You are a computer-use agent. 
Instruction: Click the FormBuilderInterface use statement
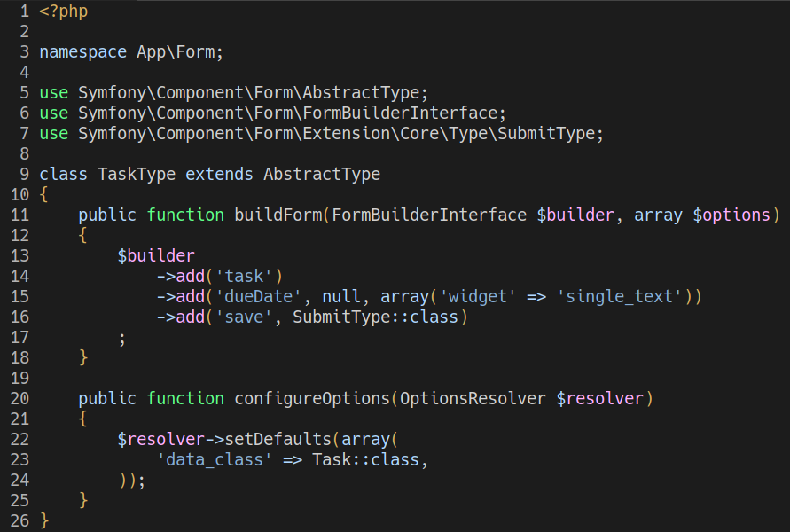tap(275, 113)
